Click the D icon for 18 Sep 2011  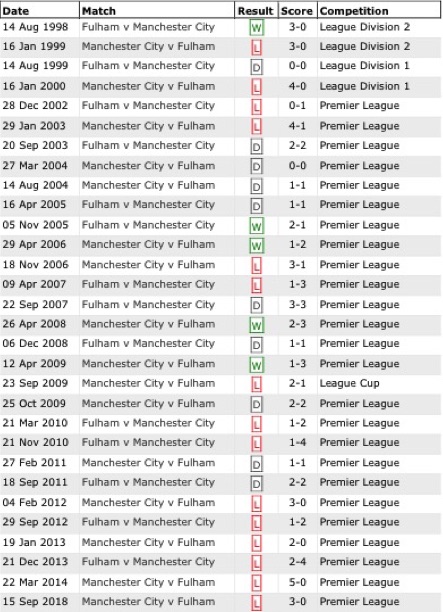point(256,484)
